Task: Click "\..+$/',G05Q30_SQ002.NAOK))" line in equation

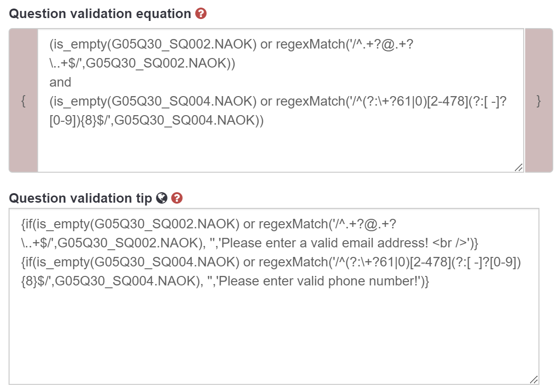Action: click(x=143, y=63)
